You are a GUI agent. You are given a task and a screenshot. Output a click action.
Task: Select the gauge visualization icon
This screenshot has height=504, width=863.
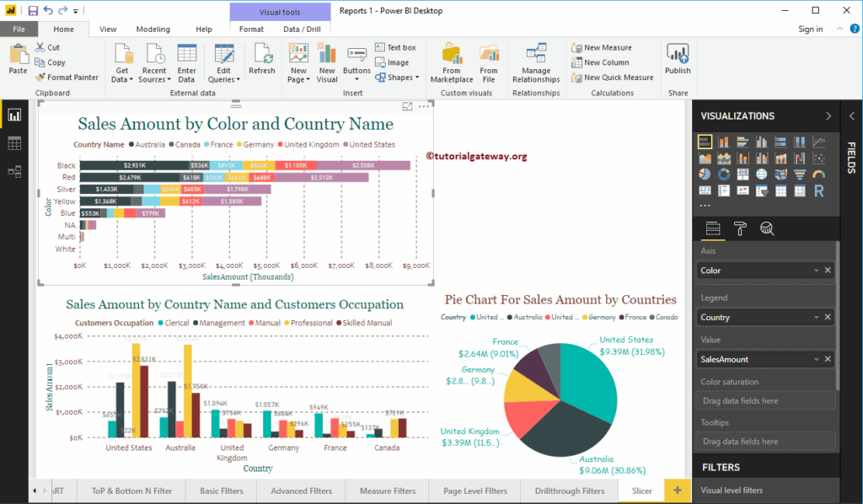coord(819,174)
